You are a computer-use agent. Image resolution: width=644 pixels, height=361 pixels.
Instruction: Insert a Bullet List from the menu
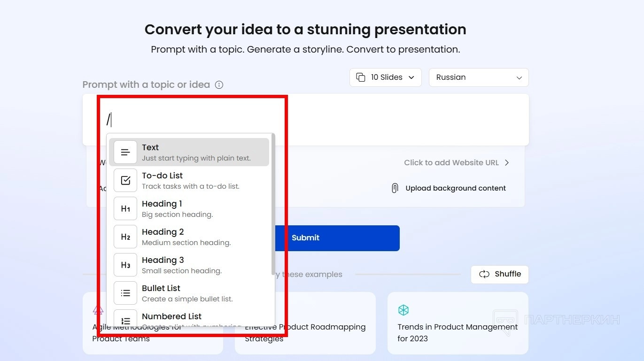click(189, 293)
